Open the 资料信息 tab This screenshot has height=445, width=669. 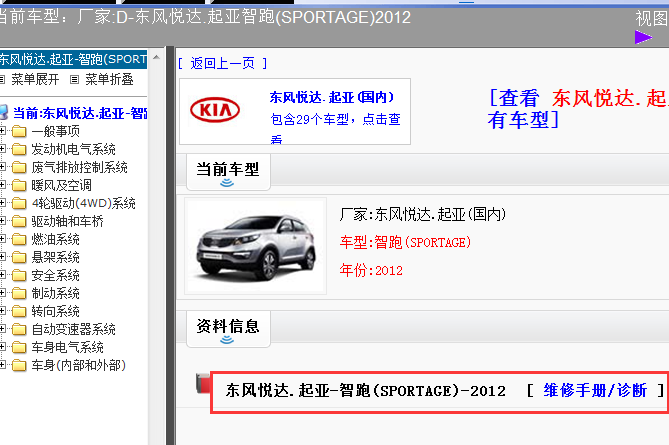coord(228,329)
